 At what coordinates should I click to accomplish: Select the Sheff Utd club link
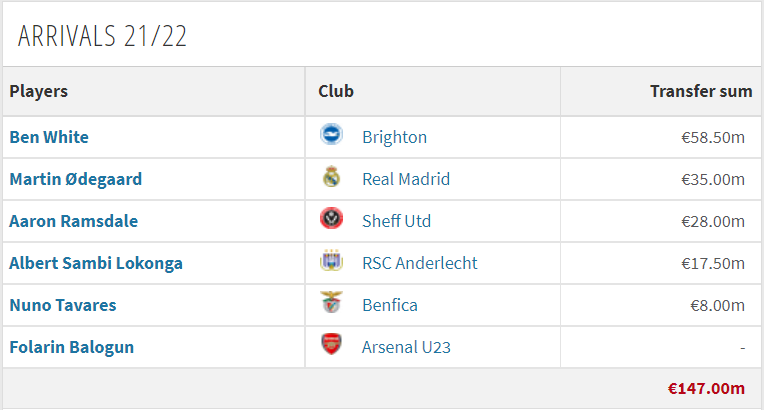(x=397, y=221)
